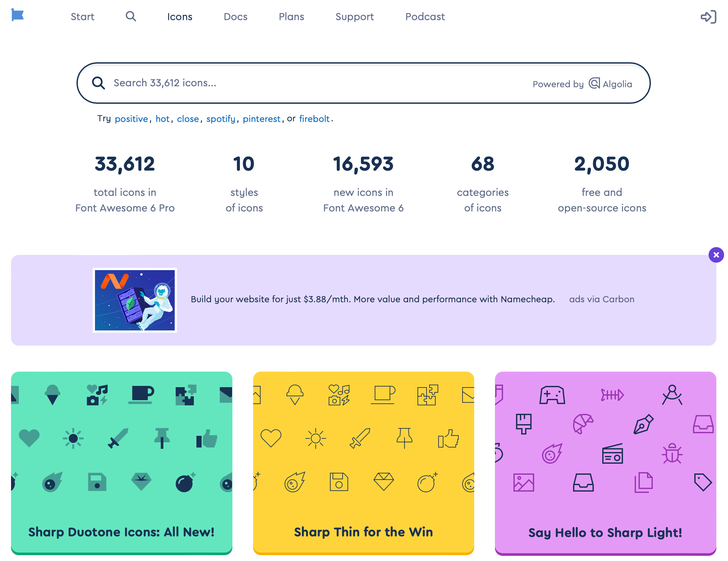The image size is (728, 561).
Task: Go to the Docs page
Action: [235, 17]
